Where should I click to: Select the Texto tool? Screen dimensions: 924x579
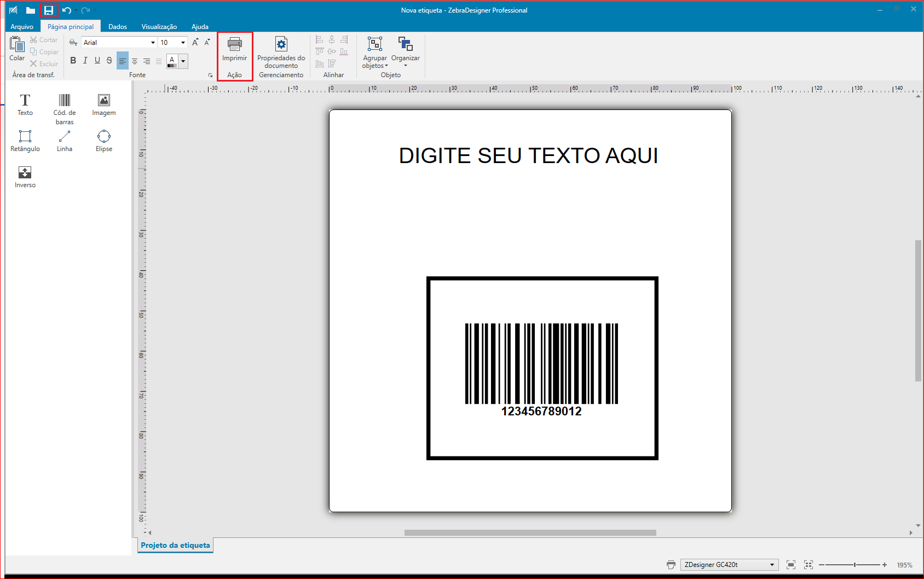click(25, 105)
